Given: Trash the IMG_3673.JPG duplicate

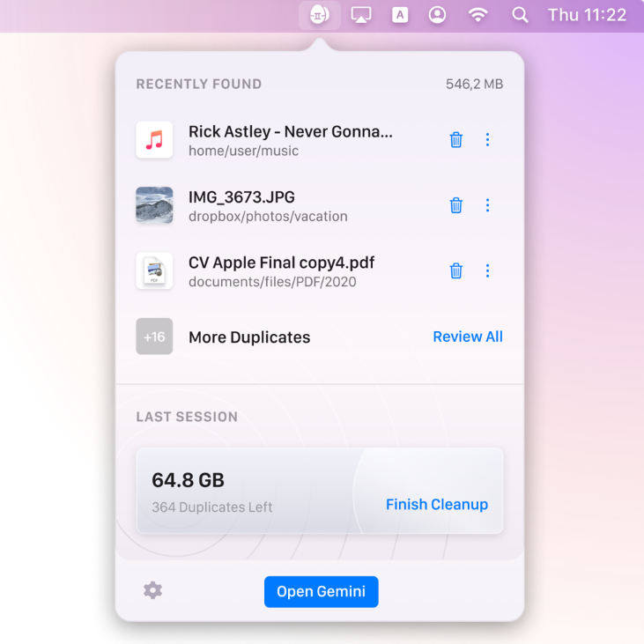Looking at the screenshot, I should (x=456, y=205).
